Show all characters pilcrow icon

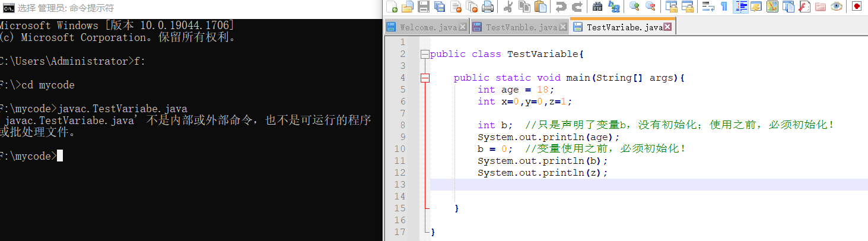coord(724,7)
